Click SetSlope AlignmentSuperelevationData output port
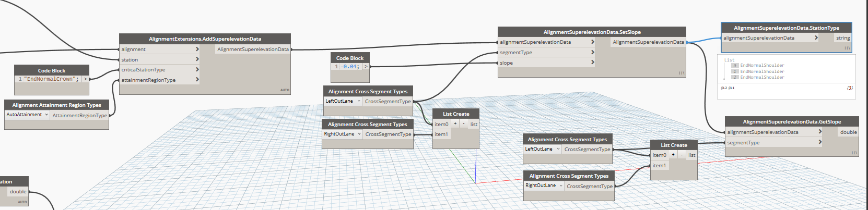The width and height of the screenshot is (868, 210). (x=648, y=42)
